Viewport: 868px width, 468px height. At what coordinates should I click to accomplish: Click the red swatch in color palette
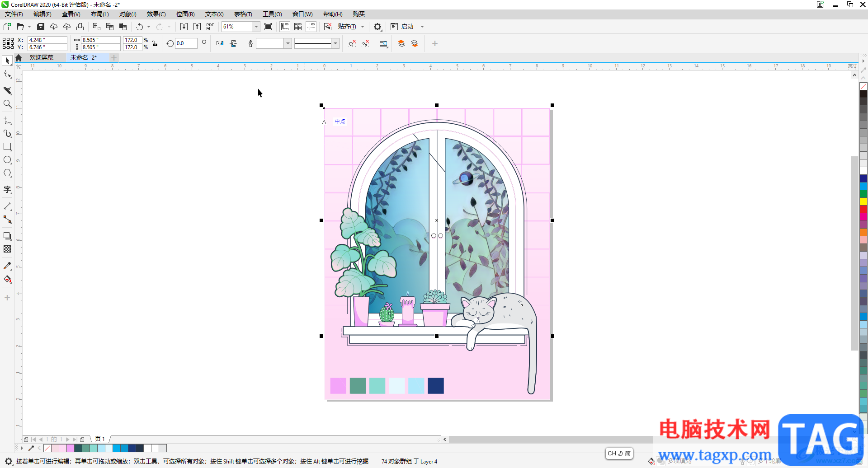pyautogui.click(x=863, y=209)
